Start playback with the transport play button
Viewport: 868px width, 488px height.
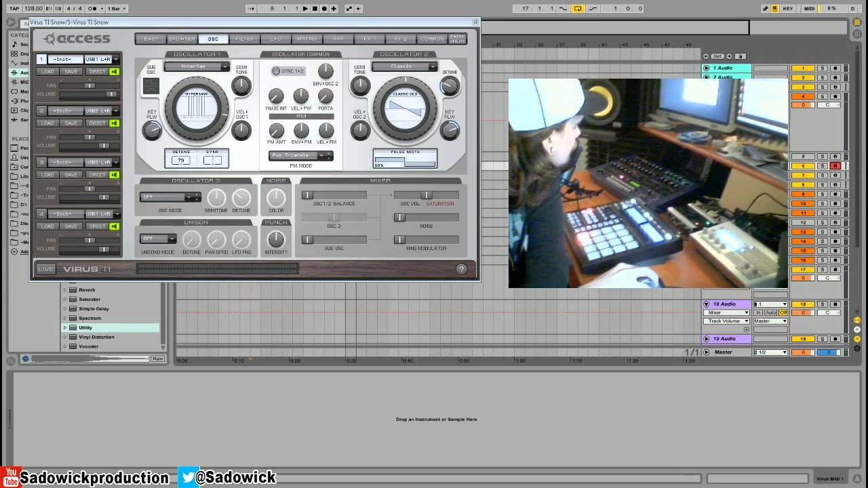(306, 9)
